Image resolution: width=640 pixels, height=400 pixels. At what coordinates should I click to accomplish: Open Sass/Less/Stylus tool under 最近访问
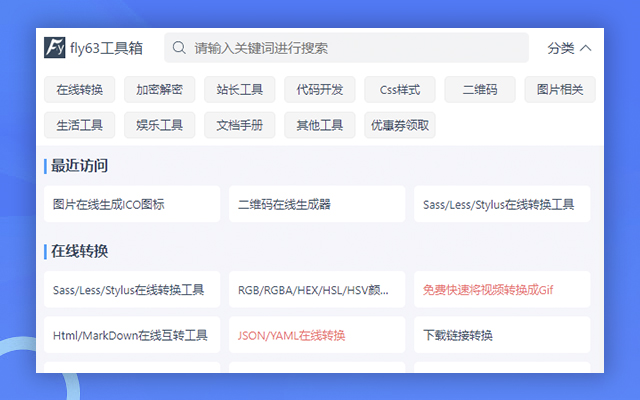tap(502, 204)
